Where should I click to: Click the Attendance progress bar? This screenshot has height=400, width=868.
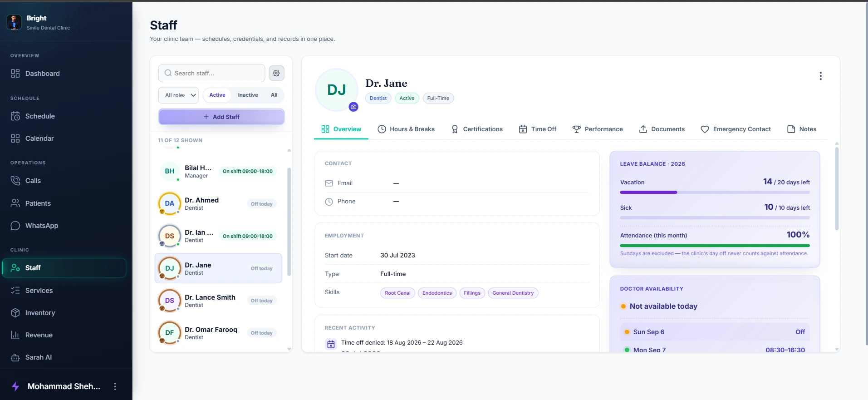tap(715, 246)
